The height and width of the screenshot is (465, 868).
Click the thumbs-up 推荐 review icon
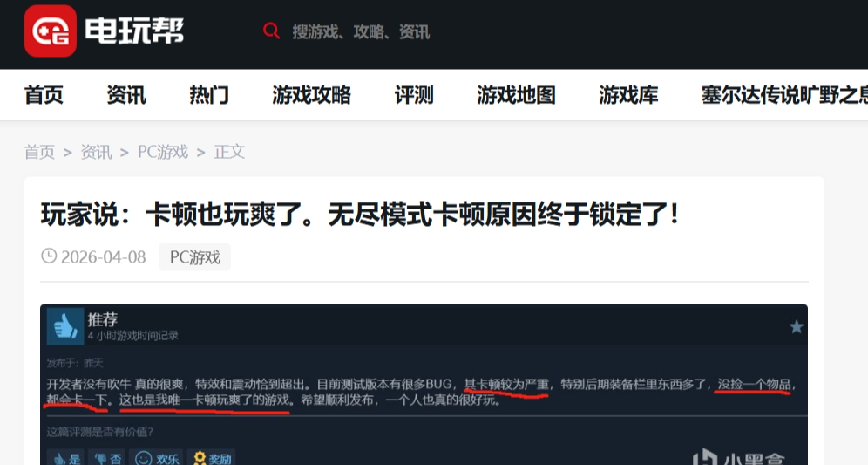(x=65, y=326)
